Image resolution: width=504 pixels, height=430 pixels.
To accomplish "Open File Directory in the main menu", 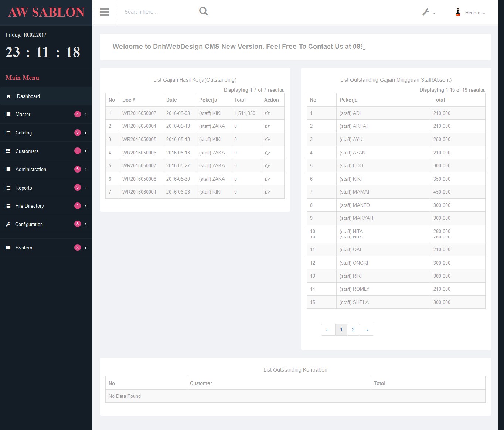I will coord(30,206).
